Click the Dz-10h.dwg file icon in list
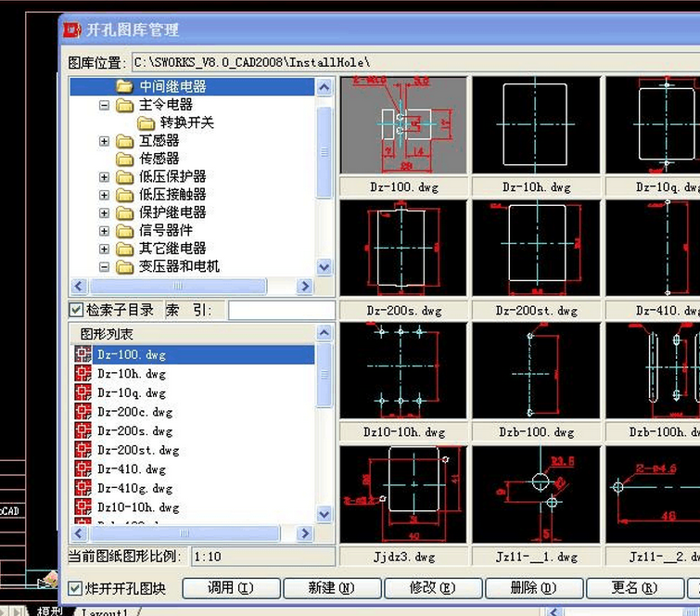The image size is (700, 616). 83,374
